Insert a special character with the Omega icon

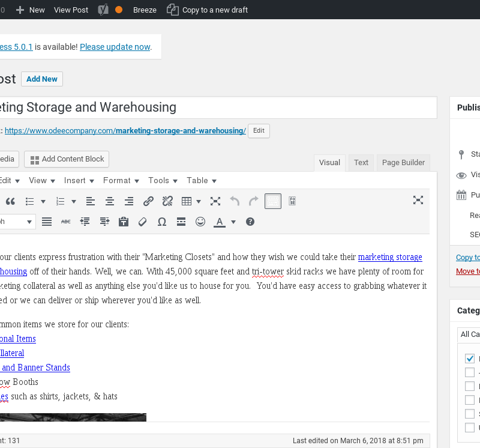coord(161,222)
